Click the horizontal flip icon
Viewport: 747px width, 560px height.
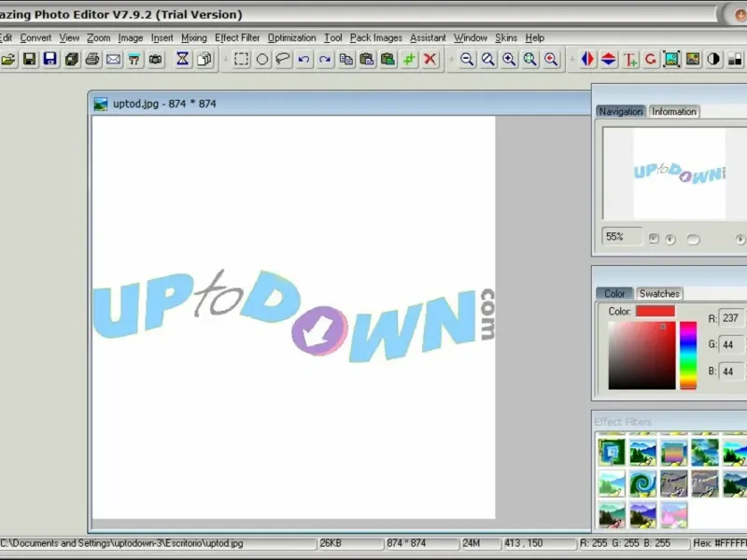[x=587, y=60]
